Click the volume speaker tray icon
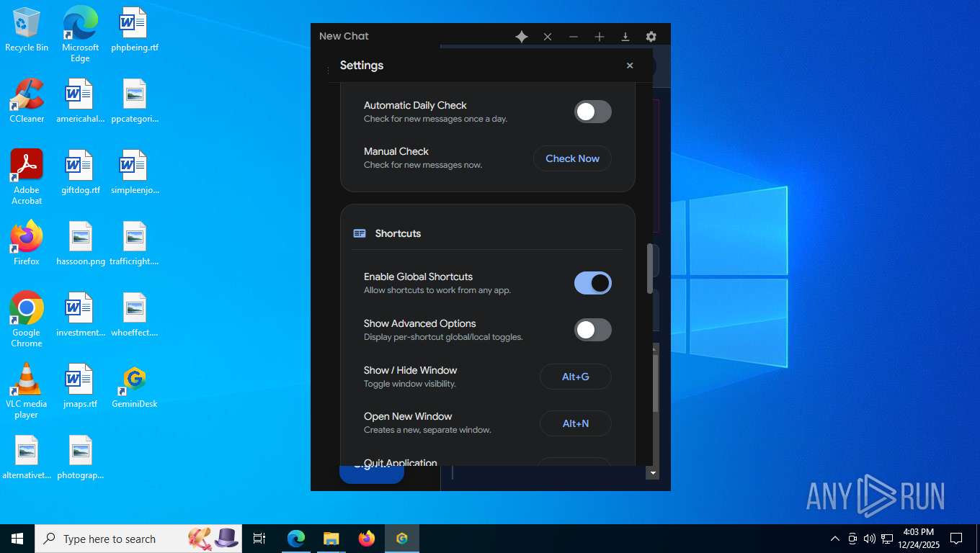This screenshot has width=980, height=553. tap(870, 539)
